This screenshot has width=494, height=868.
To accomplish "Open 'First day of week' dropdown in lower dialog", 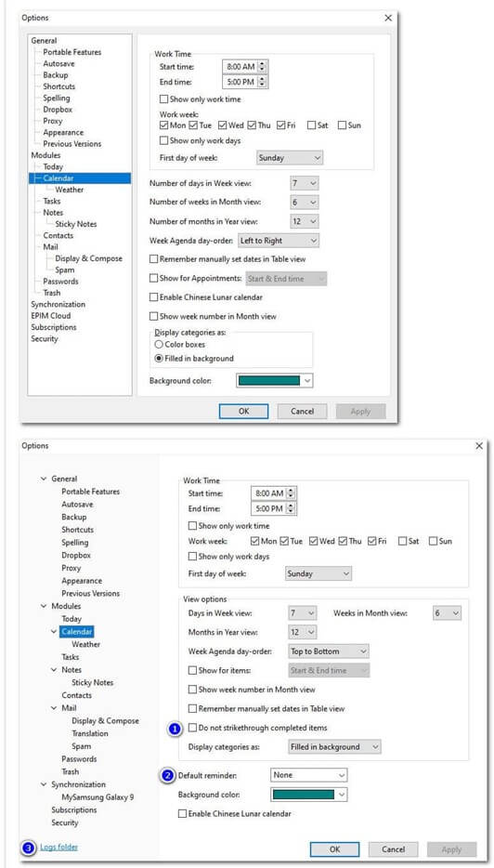I will tap(318, 574).
